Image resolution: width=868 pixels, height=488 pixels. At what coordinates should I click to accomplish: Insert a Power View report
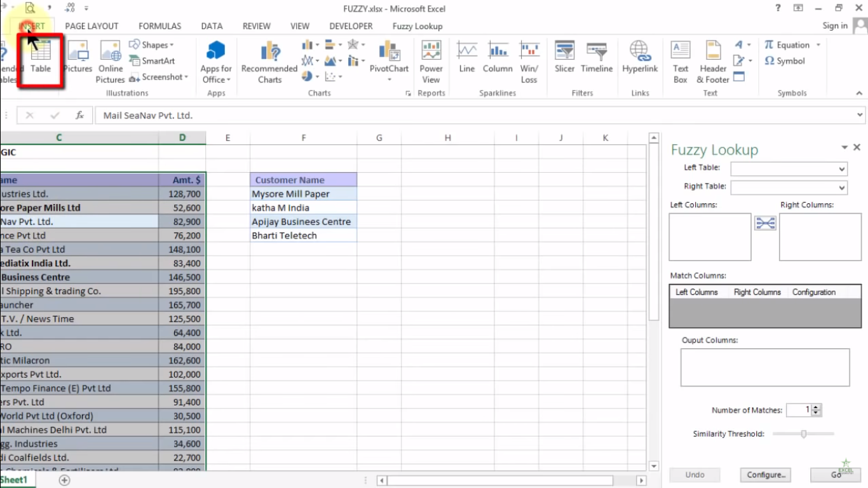(431, 62)
